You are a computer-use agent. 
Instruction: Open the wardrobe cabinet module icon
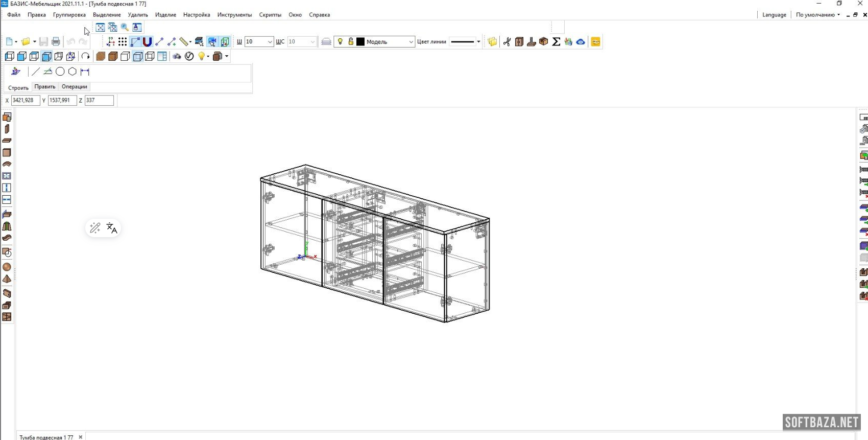tap(519, 42)
